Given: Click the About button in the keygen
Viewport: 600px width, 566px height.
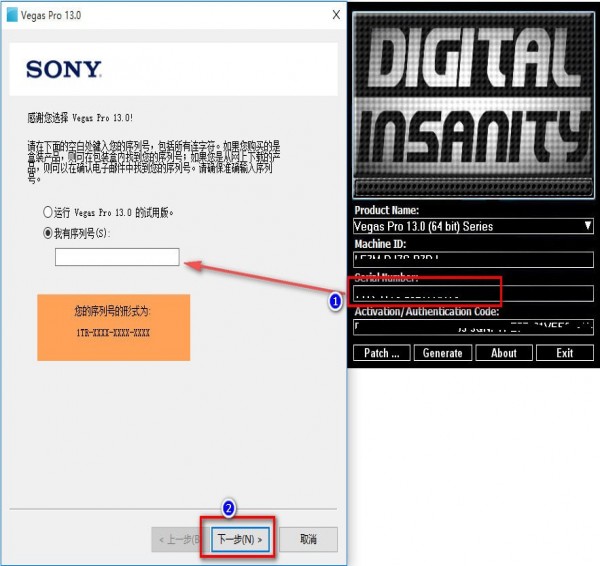Looking at the screenshot, I should click(x=504, y=353).
